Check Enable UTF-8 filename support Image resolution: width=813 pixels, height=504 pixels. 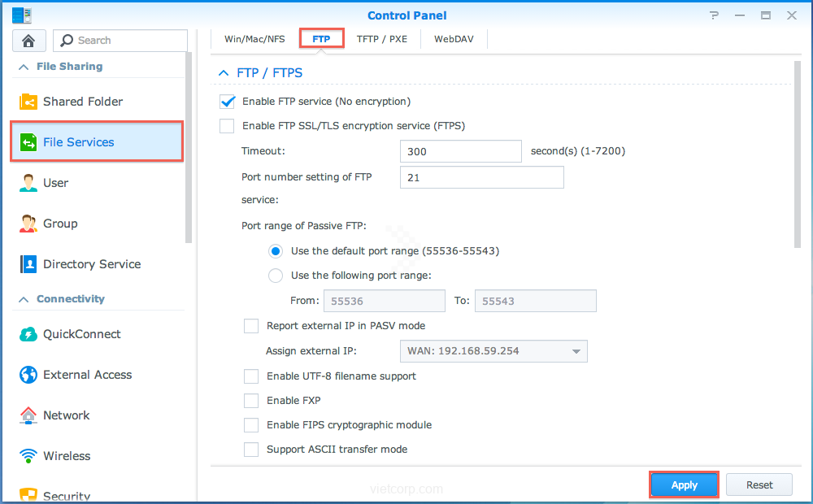pos(252,376)
